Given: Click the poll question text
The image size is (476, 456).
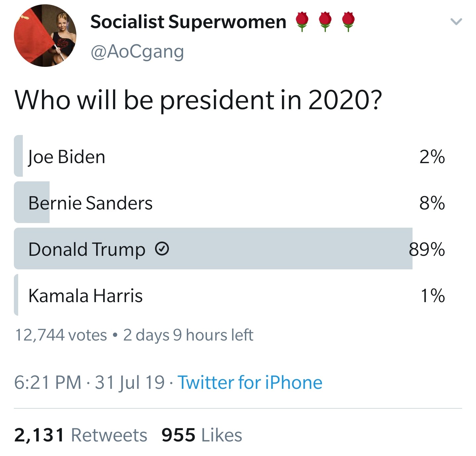Looking at the screenshot, I should (x=198, y=100).
